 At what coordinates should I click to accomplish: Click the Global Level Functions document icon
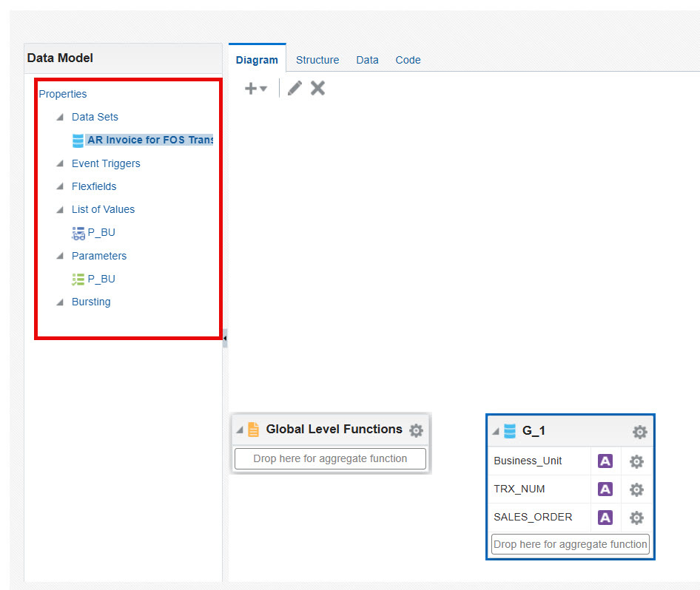tap(253, 430)
